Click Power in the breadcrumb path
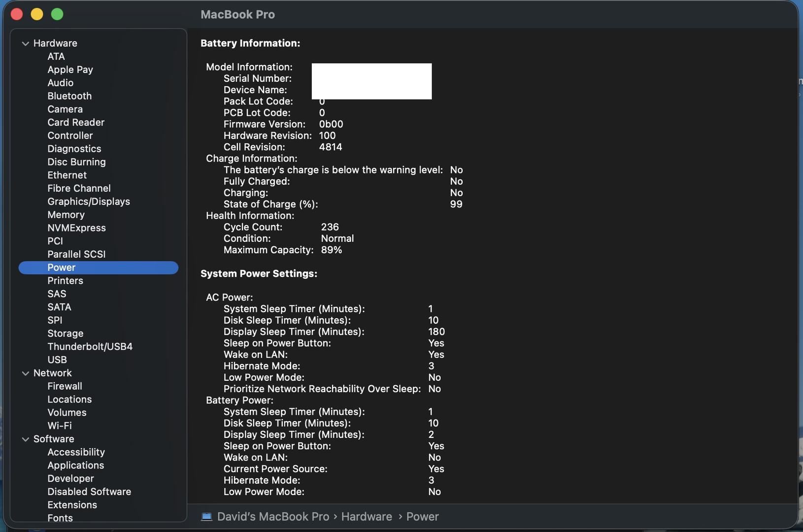The width and height of the screenshot is (803, 532). click(422, 517)
